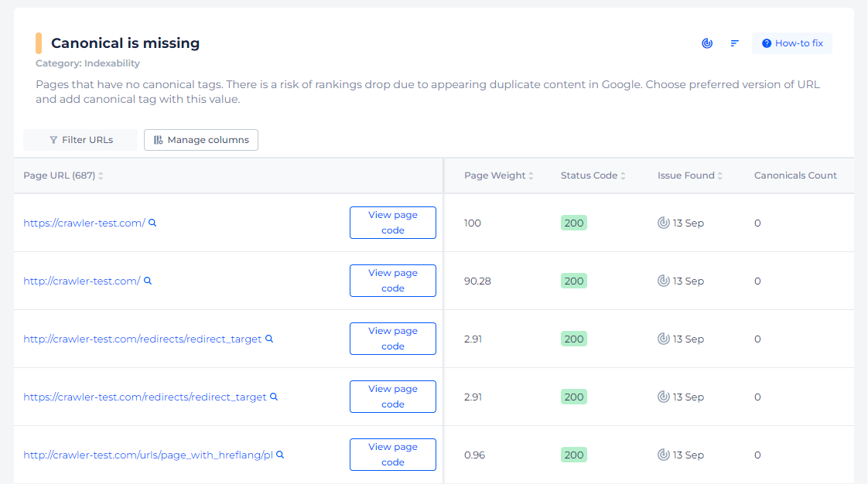868x484 pixels.
Task: View page code for http redirect_target row
Action: 393,339
